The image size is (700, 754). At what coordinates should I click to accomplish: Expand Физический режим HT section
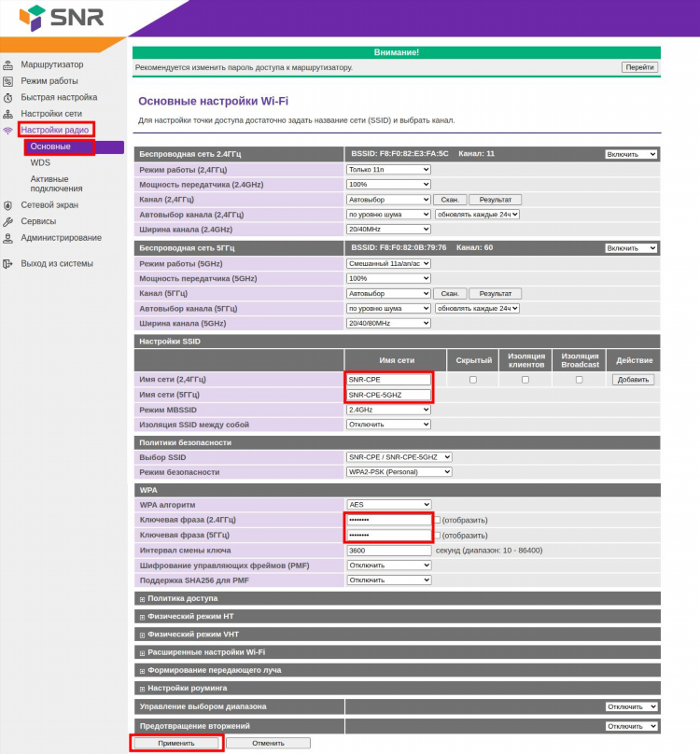pos(397,617)
